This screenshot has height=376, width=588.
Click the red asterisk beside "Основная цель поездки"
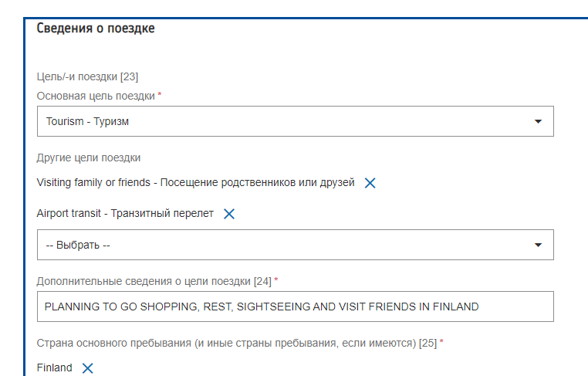coord(160,94)
